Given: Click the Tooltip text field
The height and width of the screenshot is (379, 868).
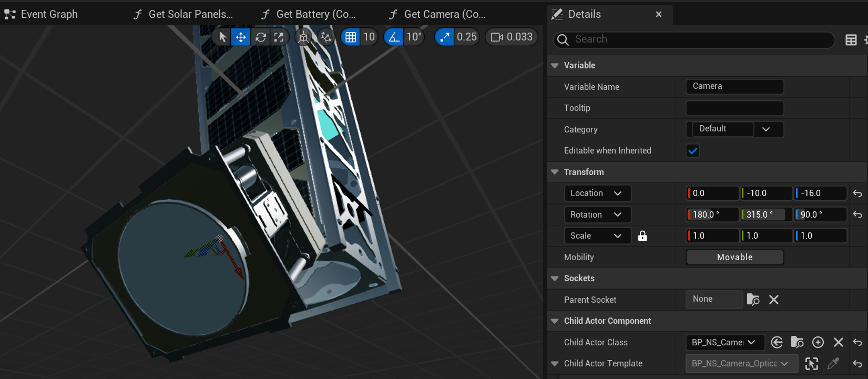Looking at the screenshot, I should (x=734, y=108).
